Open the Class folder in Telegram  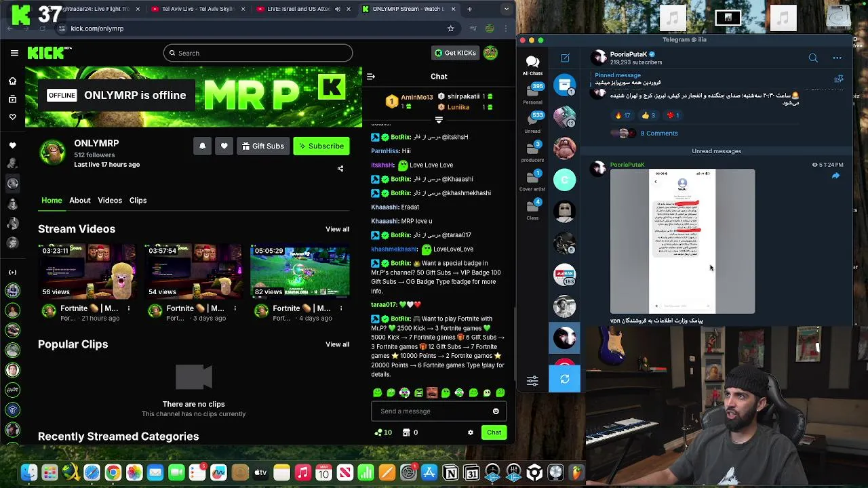(532, 209)
